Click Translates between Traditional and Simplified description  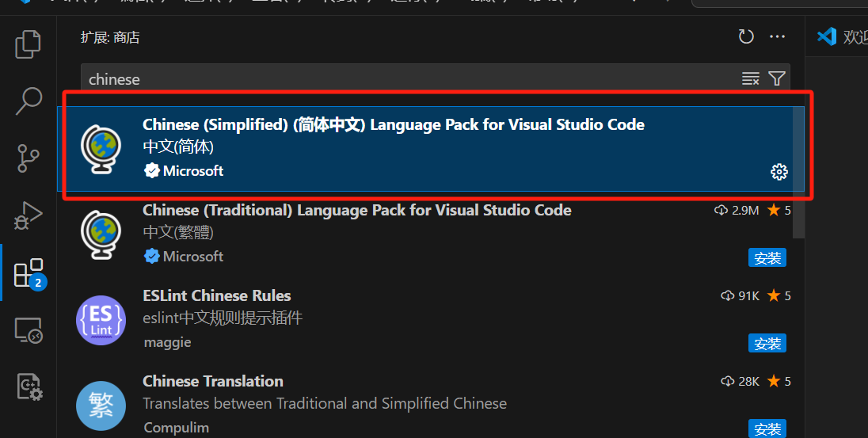coord(325,404)
